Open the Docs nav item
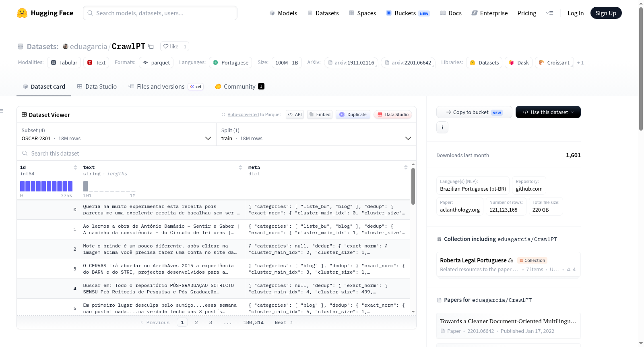This screenshot has width=644, height=347. [450, 13]
